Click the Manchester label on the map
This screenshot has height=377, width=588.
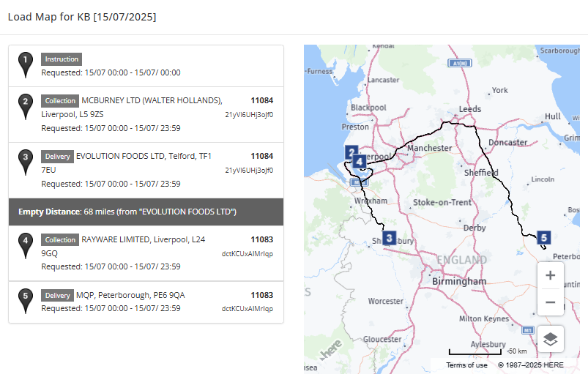click(429, 148)
